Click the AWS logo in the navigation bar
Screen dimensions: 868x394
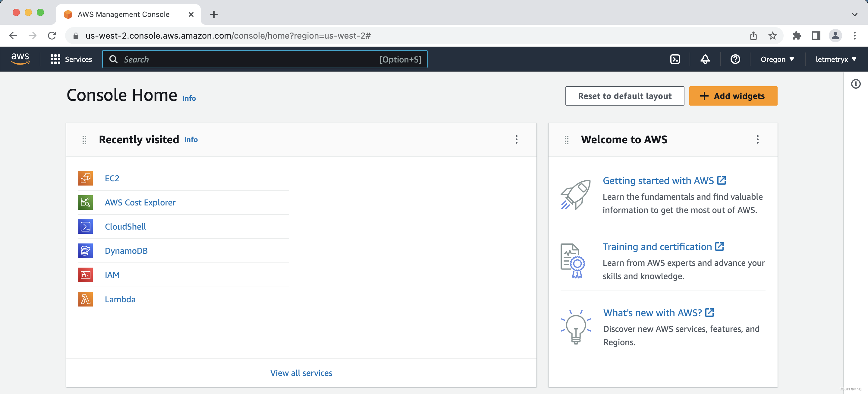[x=20, y=59]
